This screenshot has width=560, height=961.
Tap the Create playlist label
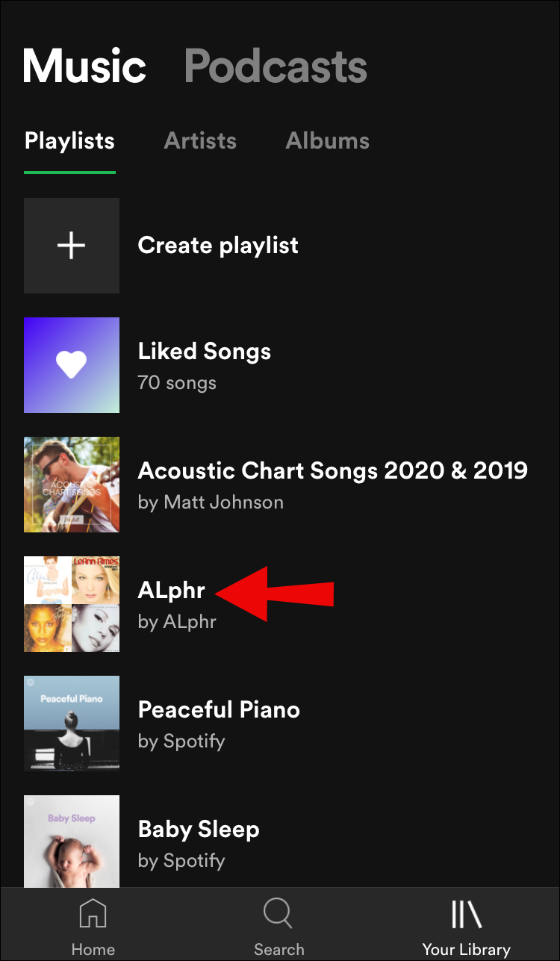point(218,246)
